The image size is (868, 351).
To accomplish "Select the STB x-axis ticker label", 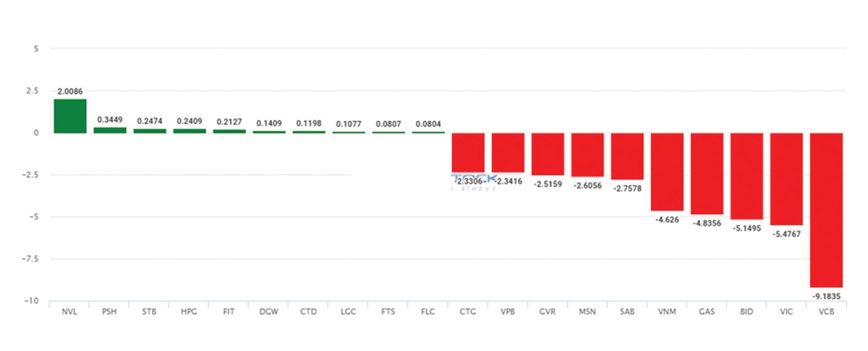I will [150, 312].
